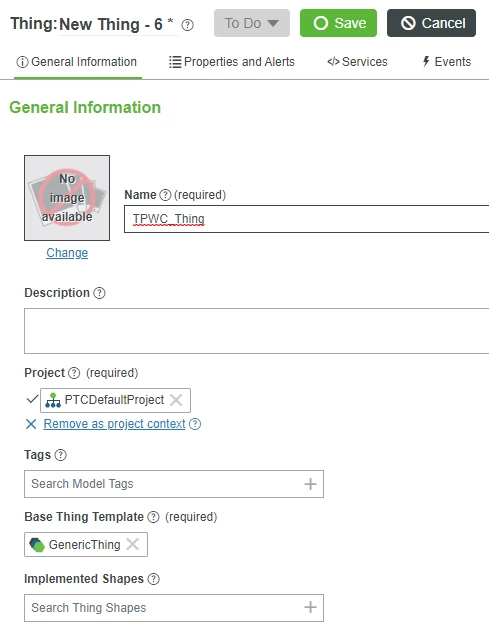This screenshot has width=489, height=630.
Task: Click help icon next to Name label
Action: pos(165,195)
